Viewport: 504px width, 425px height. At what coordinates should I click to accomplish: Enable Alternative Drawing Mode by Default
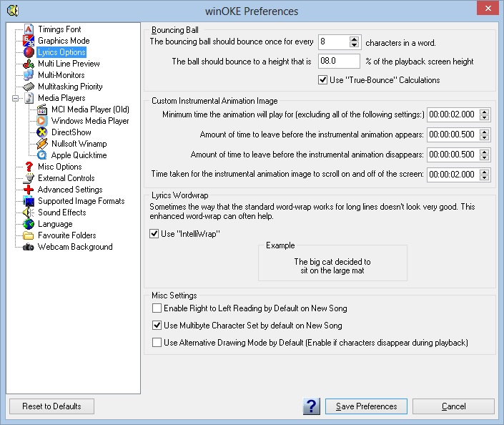[x=157, y=343]
